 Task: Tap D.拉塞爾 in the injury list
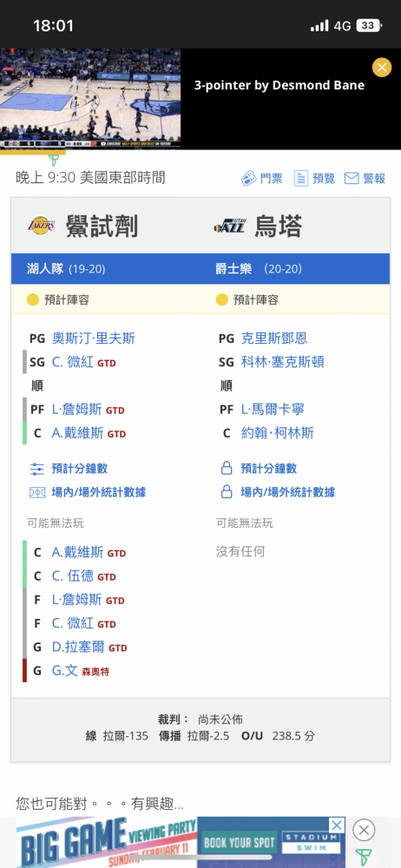point(77,648)
